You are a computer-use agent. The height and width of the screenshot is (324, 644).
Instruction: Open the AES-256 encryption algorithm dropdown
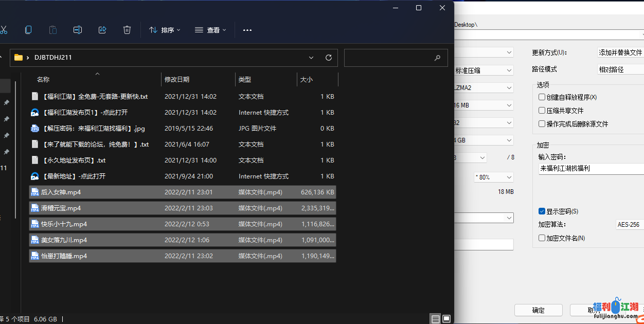(x=630, y=225)
